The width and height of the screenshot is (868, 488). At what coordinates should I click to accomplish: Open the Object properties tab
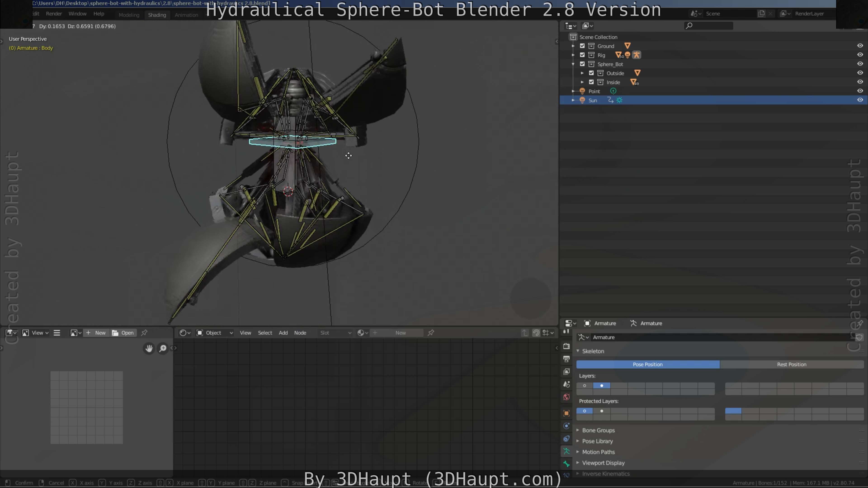click(566, 413)
